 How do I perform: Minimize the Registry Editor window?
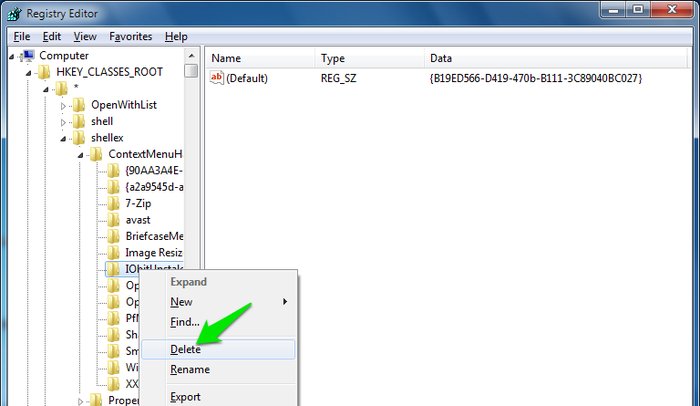[614, 9]
